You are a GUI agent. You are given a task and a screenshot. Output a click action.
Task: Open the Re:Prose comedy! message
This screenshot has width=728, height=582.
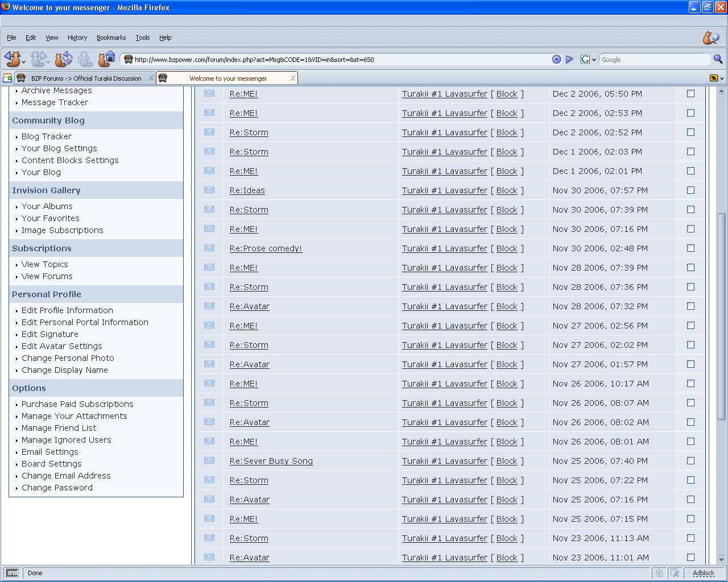[x=266, y=248]
